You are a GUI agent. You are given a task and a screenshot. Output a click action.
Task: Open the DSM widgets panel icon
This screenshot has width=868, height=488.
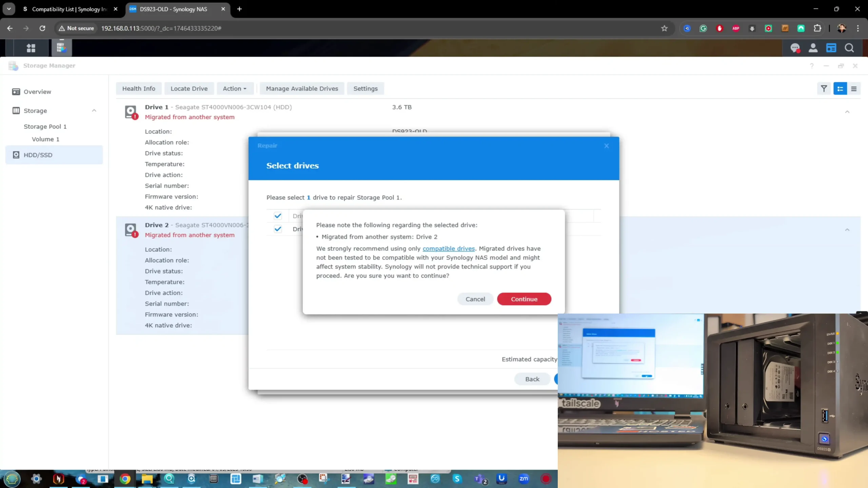[x=831, y=48]
